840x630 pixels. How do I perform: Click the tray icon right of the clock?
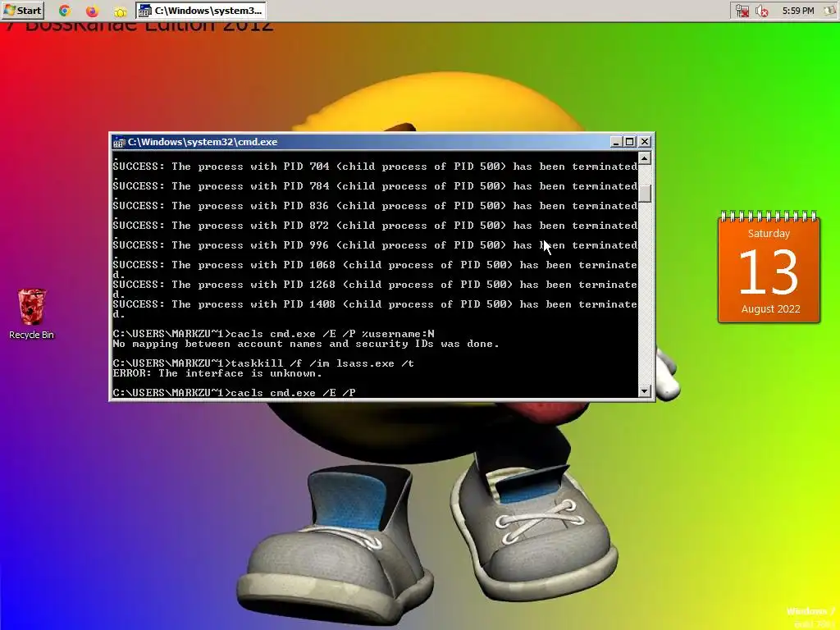[x=829, y=11]
